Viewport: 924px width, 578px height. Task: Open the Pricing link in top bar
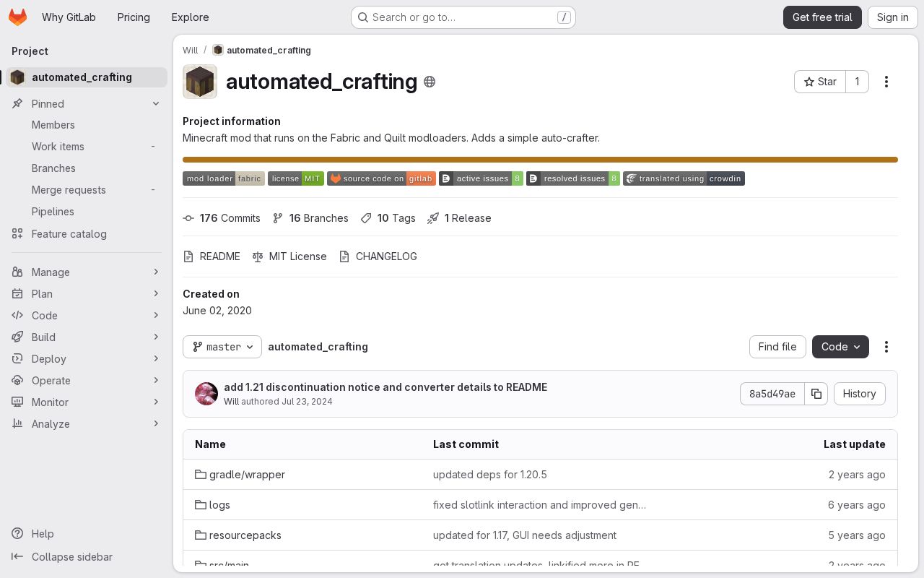pos(134,17)
